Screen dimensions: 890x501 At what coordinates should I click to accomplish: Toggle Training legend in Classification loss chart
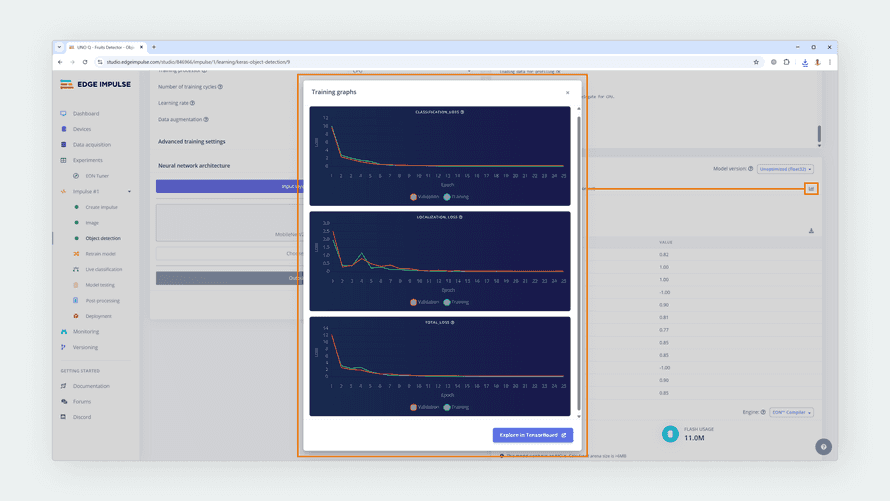(x=456, y=197)
